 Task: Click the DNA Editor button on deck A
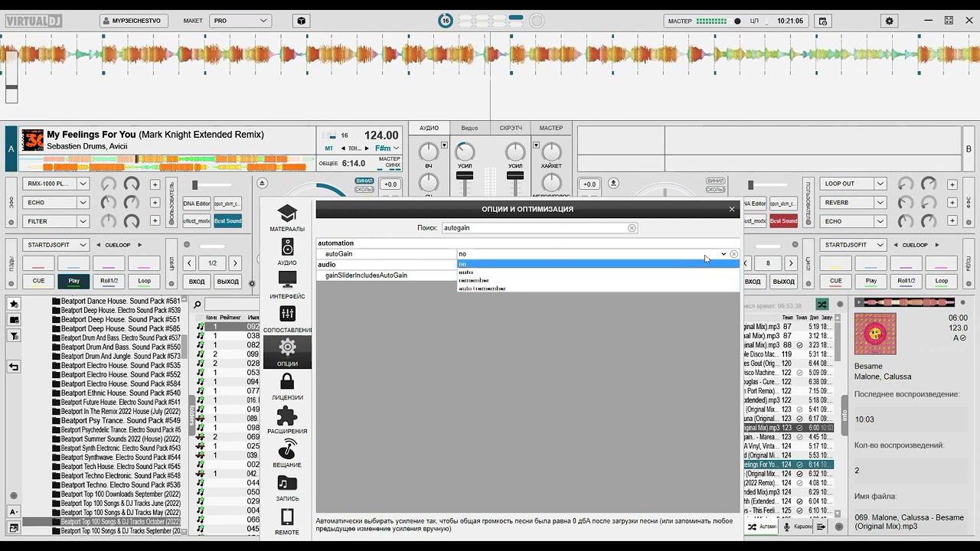(x=197, y=204)
